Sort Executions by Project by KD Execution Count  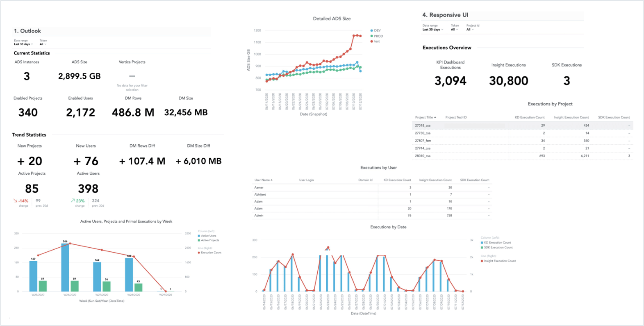pos(530,117)
